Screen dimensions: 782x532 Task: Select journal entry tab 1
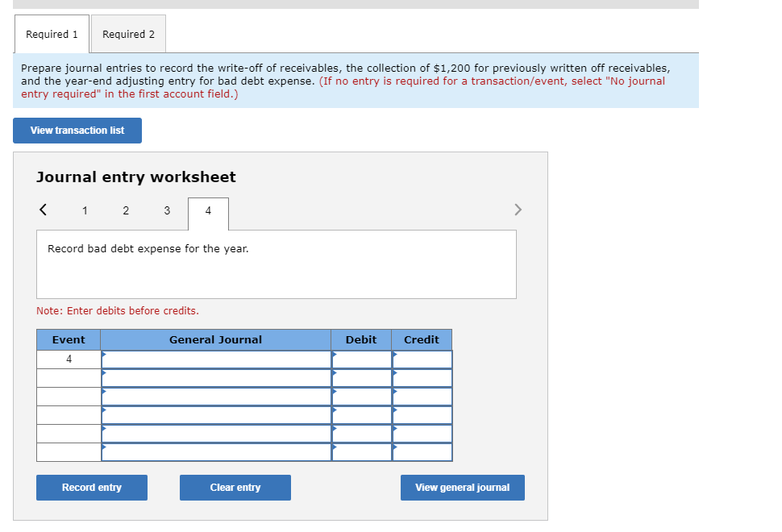coord(85,210)
